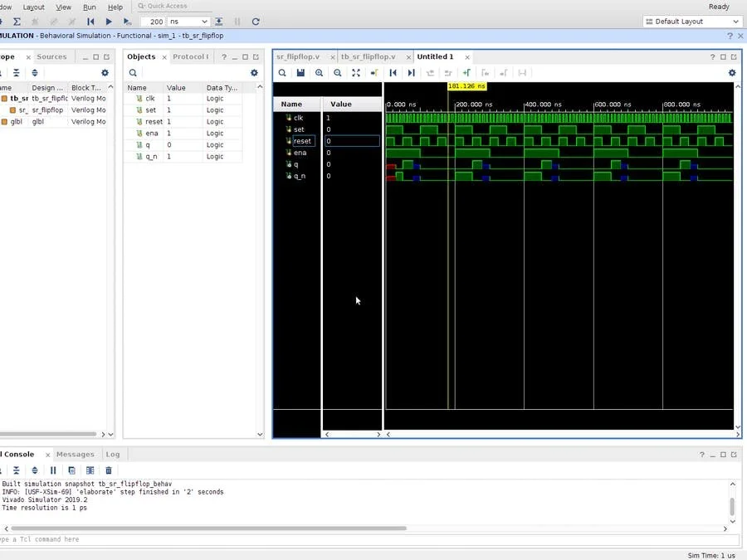
Task: Clear the Tcl Console with the trash icon
Action: coord(108,470)
